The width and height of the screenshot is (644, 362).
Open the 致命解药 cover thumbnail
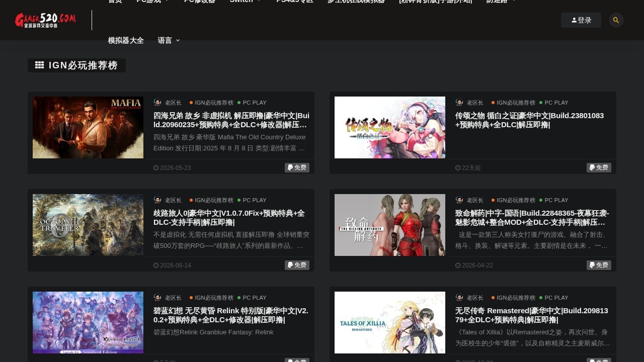coord(390,225)
